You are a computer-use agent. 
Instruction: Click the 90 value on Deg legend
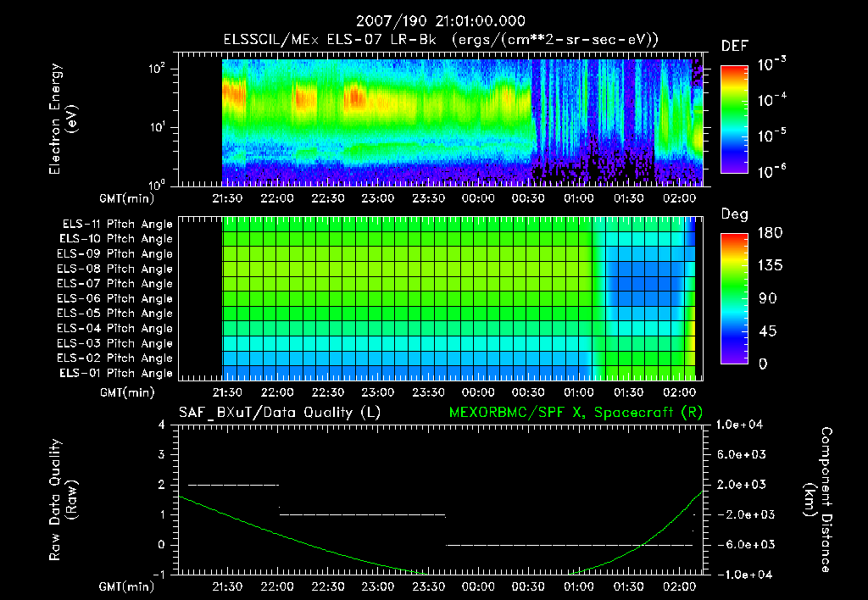point(768,299)
